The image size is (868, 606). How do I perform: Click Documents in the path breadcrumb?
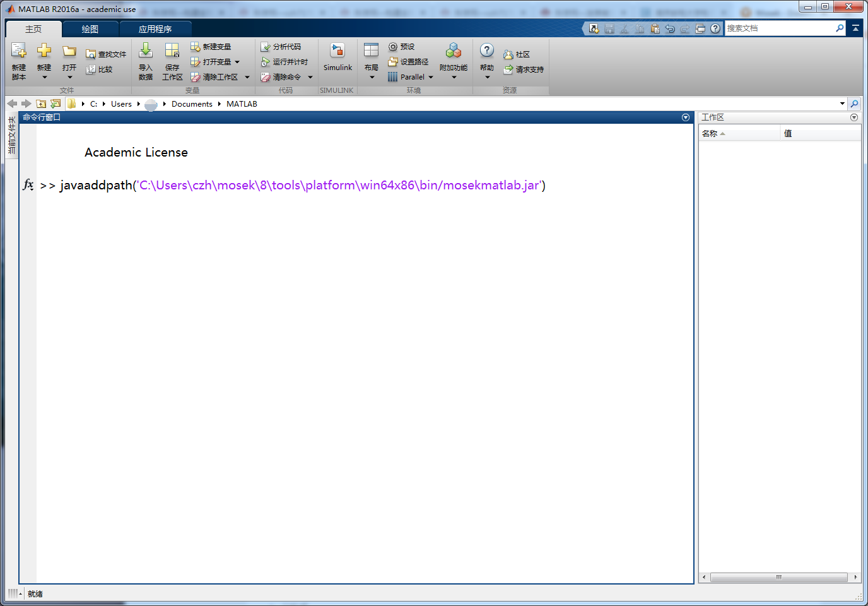(192, 104)
